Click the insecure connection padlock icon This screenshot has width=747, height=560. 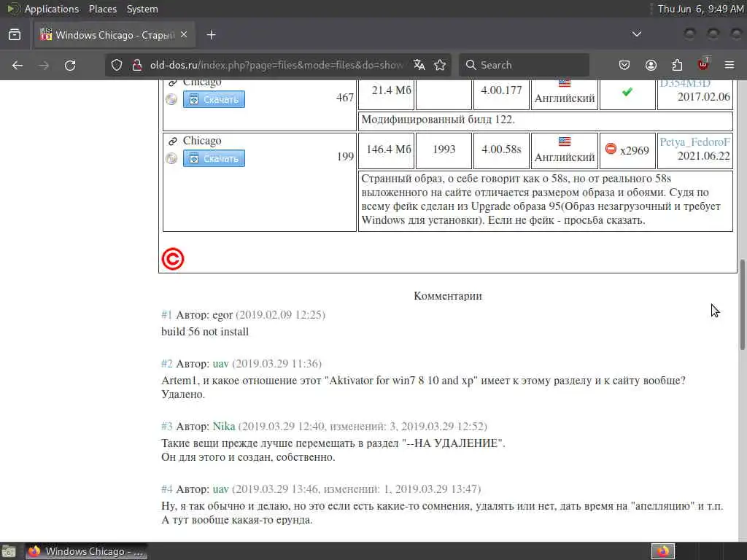[137, 65]
